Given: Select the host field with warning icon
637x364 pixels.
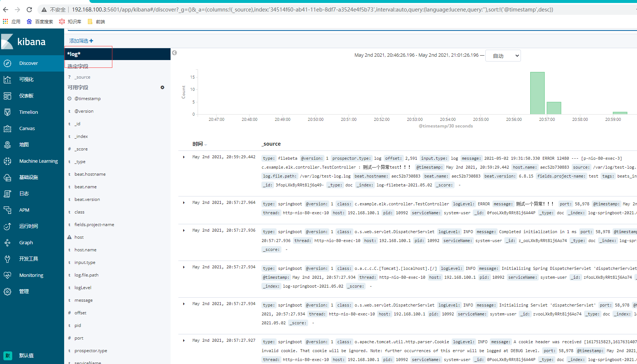Looking at the screenshot, I should (x=79, y=237).
